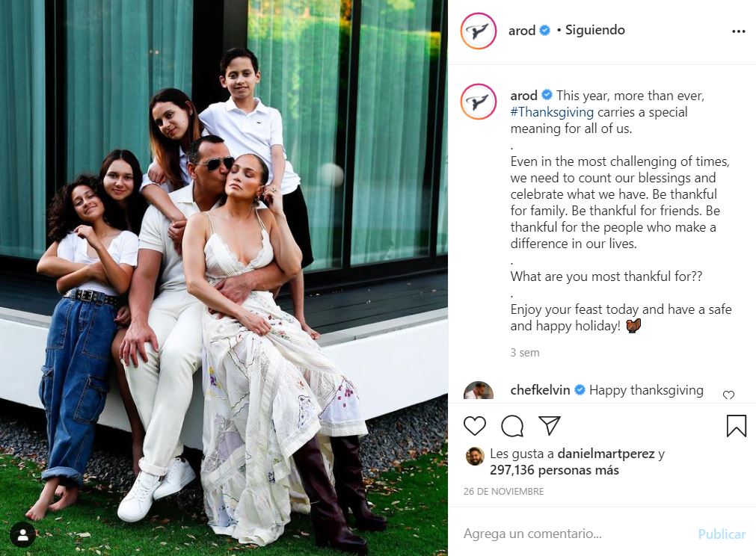This screenshot has height=556, width=756.
Task: Toggle the Siguiendo following status
Action: [594, 30]
